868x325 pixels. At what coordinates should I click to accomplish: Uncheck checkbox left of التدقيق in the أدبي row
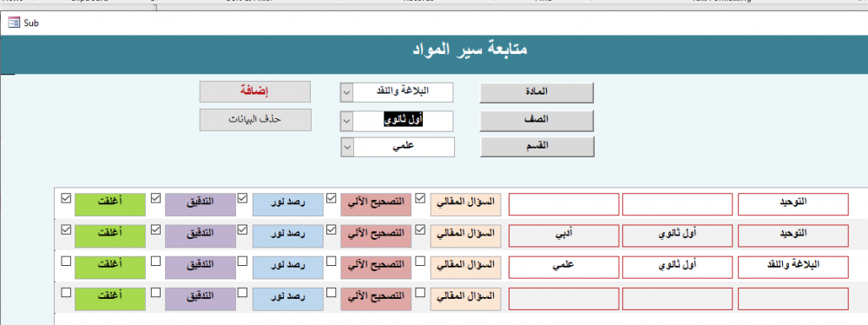[x=156, y=229]
